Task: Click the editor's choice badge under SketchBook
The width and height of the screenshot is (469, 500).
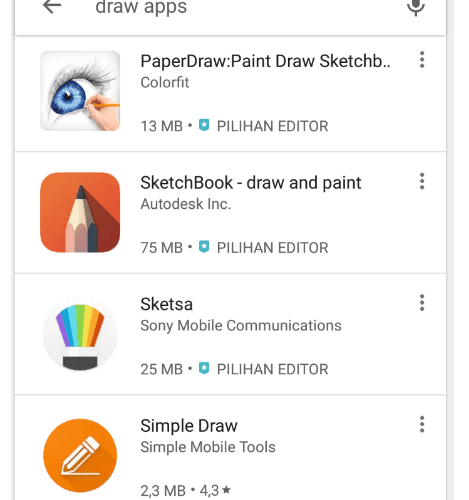Action: coord(263,248)
